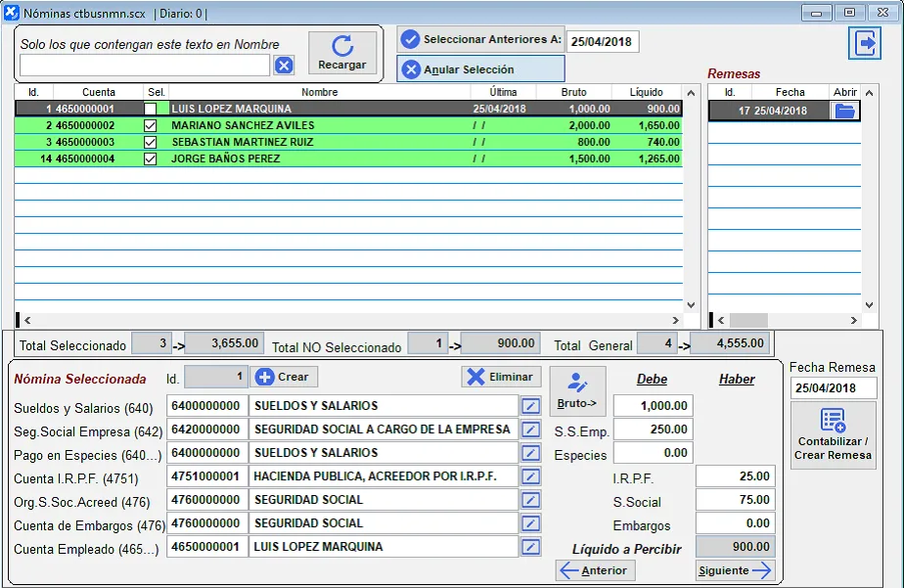Uncheck Mariano Sanchez Aviles selection
This screenshot has height=588, width=904.
pyautogui.click(x=151, y=126)
